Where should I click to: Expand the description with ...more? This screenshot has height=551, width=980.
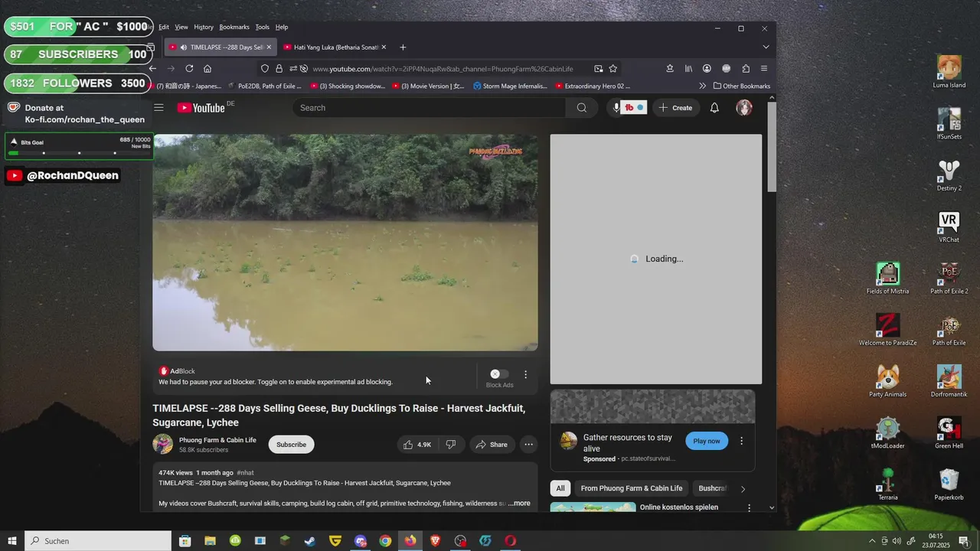pyautogui.click(x=519, y=504)
